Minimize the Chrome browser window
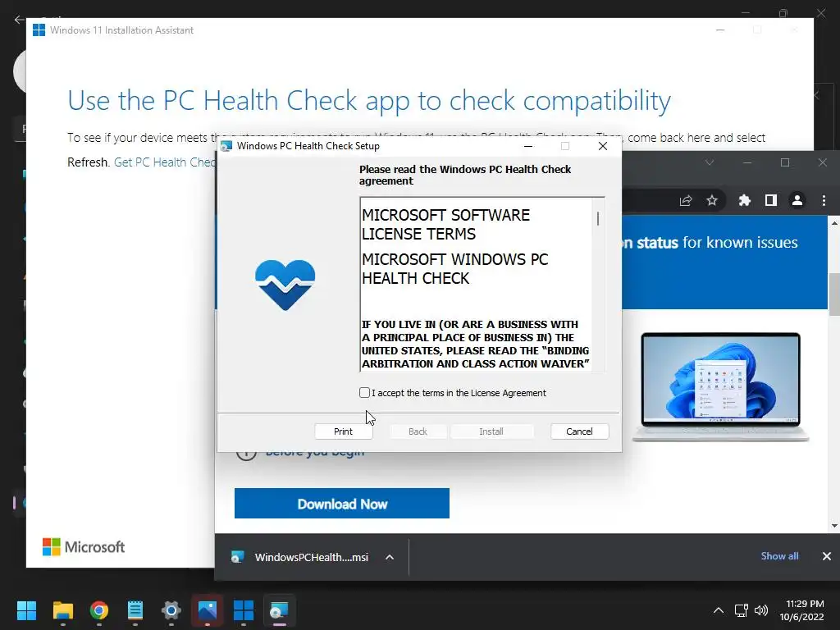This screenshot has height=630, width=840. [747, 162]
